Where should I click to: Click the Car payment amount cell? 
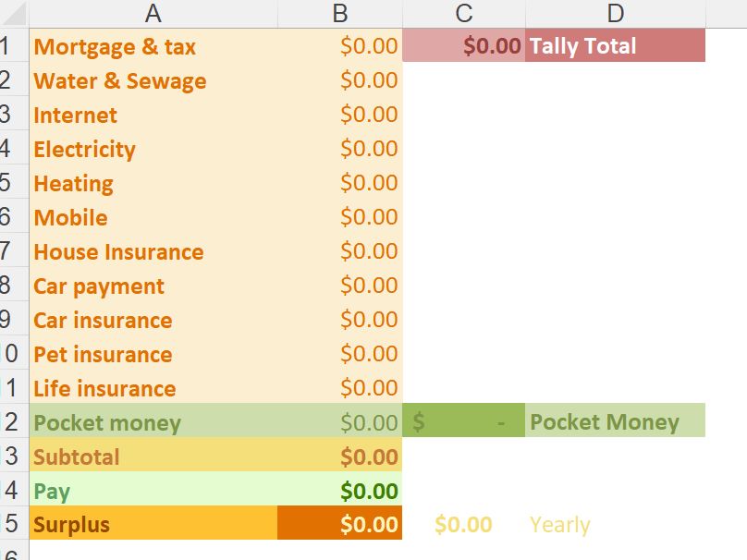(339, 286)
